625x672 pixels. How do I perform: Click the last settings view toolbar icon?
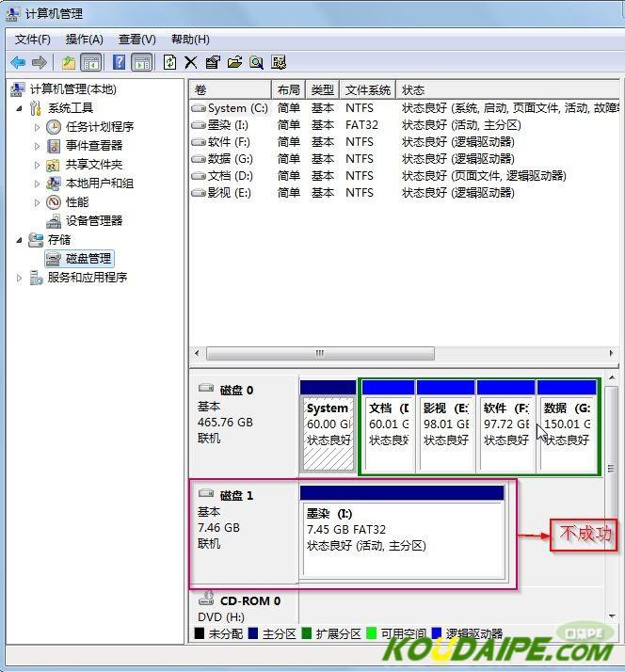coord(279,62)
